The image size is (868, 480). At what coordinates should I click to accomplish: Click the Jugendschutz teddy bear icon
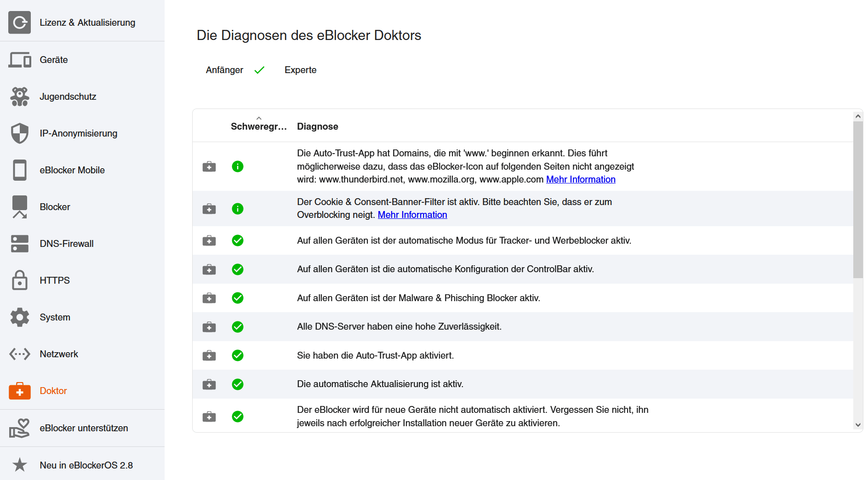point(19,97)
